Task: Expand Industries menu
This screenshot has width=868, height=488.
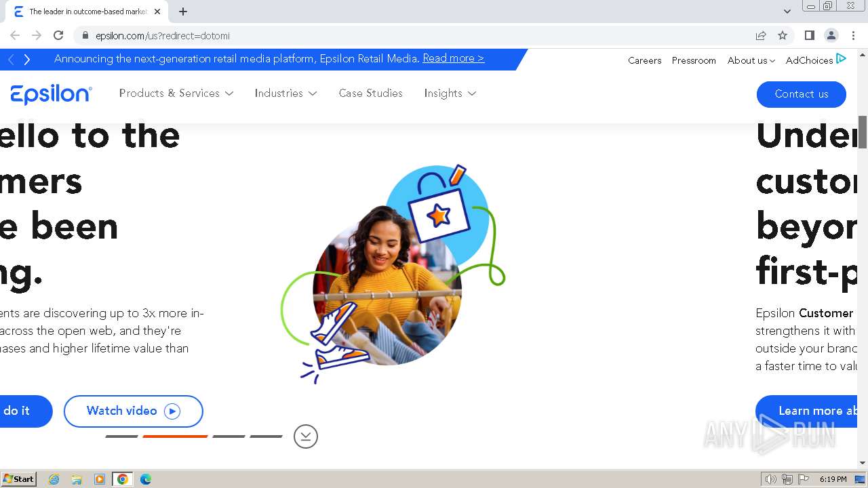Action: click(x=285, y=94)
